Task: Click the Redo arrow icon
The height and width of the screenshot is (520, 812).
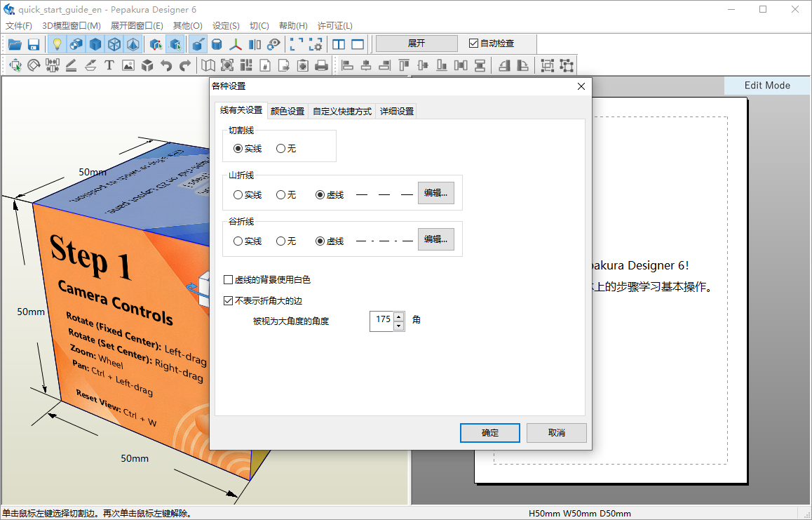Action: pyautogui.click(x=185, y=65)
